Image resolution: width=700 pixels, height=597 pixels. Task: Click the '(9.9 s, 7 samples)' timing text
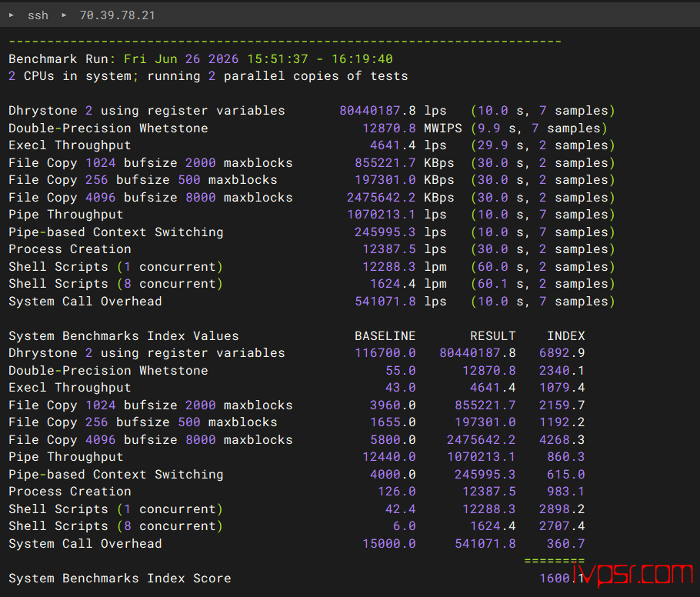(539, 128)
